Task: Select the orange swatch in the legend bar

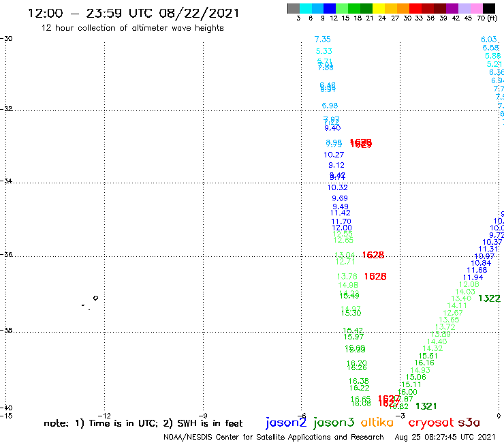Action: point(403,8)
